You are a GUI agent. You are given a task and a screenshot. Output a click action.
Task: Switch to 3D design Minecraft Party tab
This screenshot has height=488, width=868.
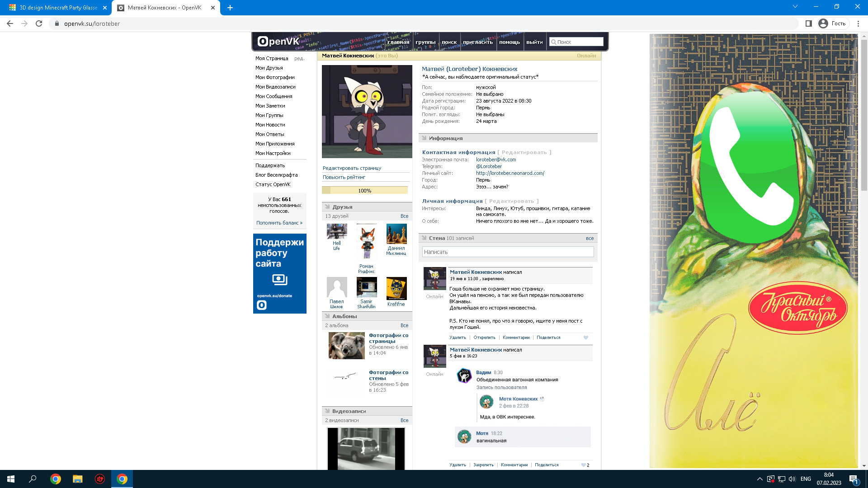click(x=58, y=8)
